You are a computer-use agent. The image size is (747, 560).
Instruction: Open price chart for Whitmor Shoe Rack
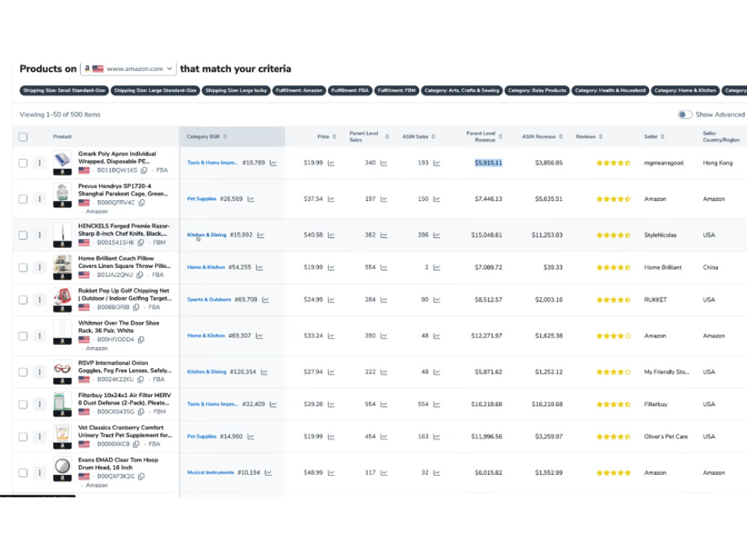[331, 336]
